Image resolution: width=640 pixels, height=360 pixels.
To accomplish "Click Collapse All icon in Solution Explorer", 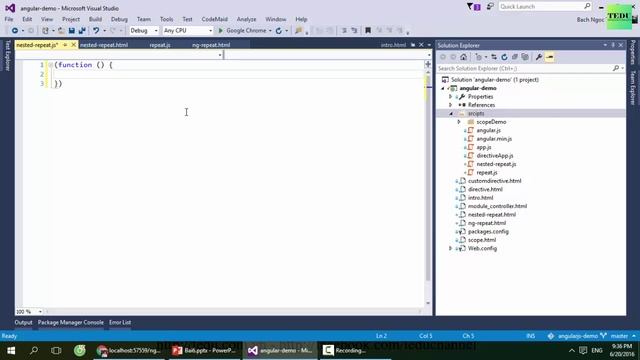I will [x=515, y=57].
